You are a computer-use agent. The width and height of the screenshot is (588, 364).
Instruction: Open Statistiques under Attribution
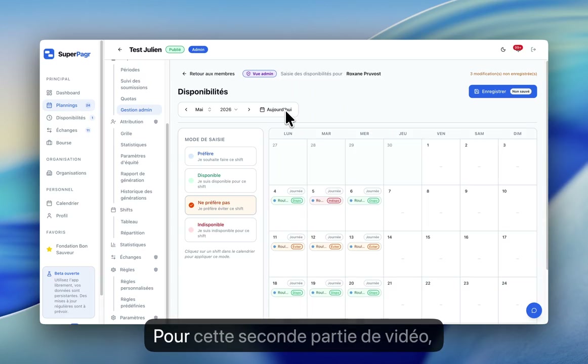point(134,145)
